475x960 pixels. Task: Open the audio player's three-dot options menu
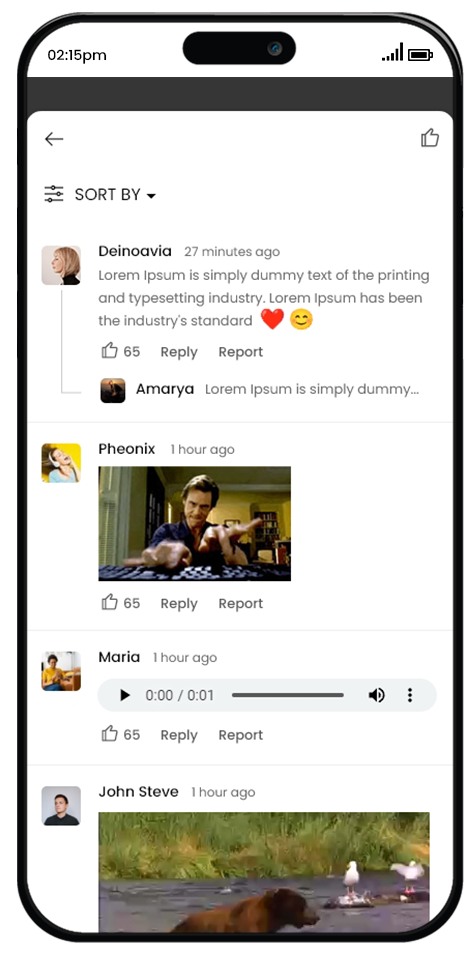[x=410, y=695]
